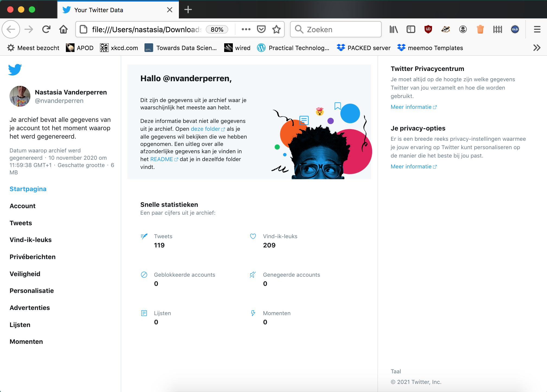Open the Firefox hamburger menu
Viewport: 547px width, 392px height.
pyautogui.click(x=537, y=29)
